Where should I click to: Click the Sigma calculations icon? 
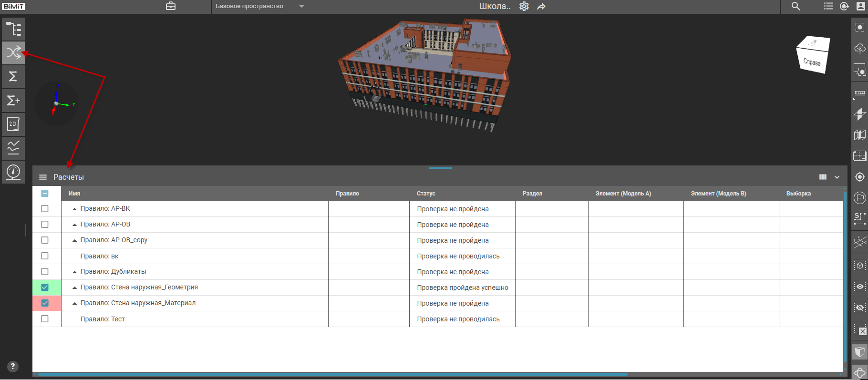(x=13, y=77)
